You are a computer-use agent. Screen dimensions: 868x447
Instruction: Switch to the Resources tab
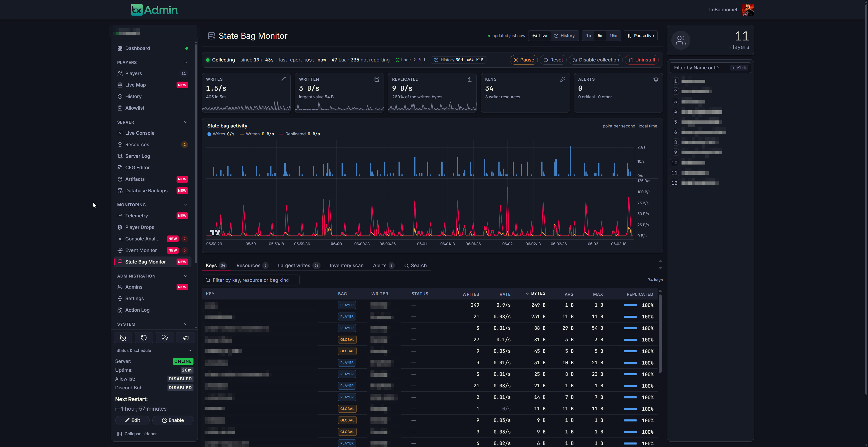(x=252, y=266)
